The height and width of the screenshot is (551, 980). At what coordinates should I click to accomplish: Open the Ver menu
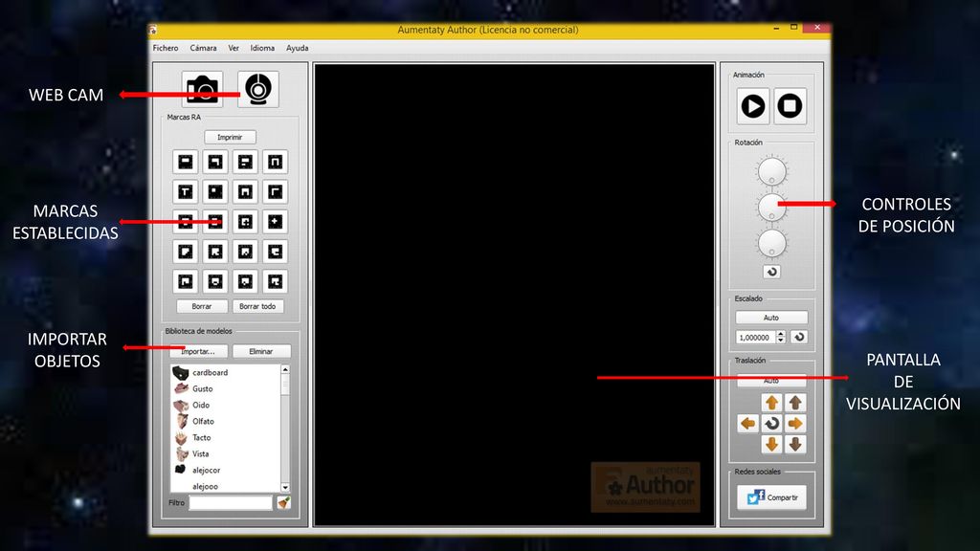point(234,48)
